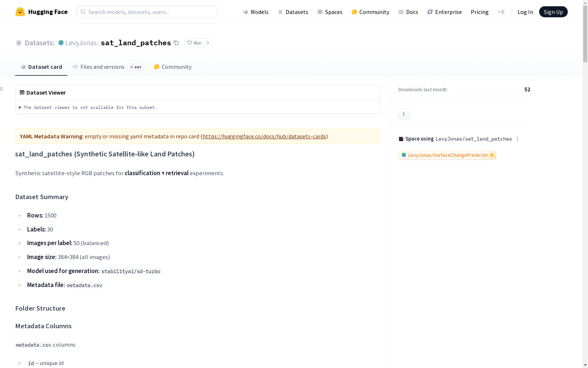Open the LevyJonas/SurfaceChangePredictor space
Viewport: 588px width, 368px height.
[x=447, y=155]
